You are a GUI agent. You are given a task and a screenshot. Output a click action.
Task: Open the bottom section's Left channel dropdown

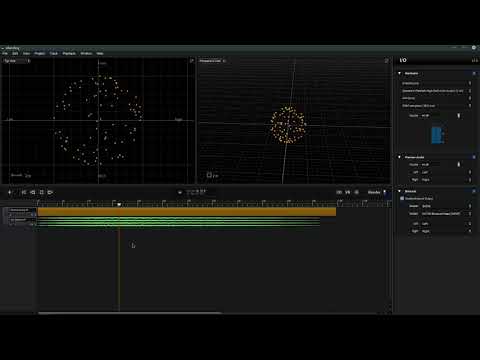(x=446, y=224)
